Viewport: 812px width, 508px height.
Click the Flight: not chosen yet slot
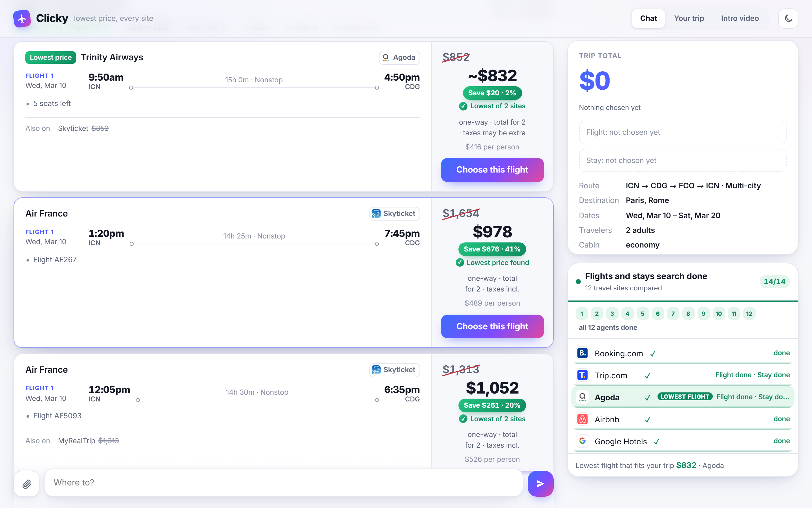(682, 132)
